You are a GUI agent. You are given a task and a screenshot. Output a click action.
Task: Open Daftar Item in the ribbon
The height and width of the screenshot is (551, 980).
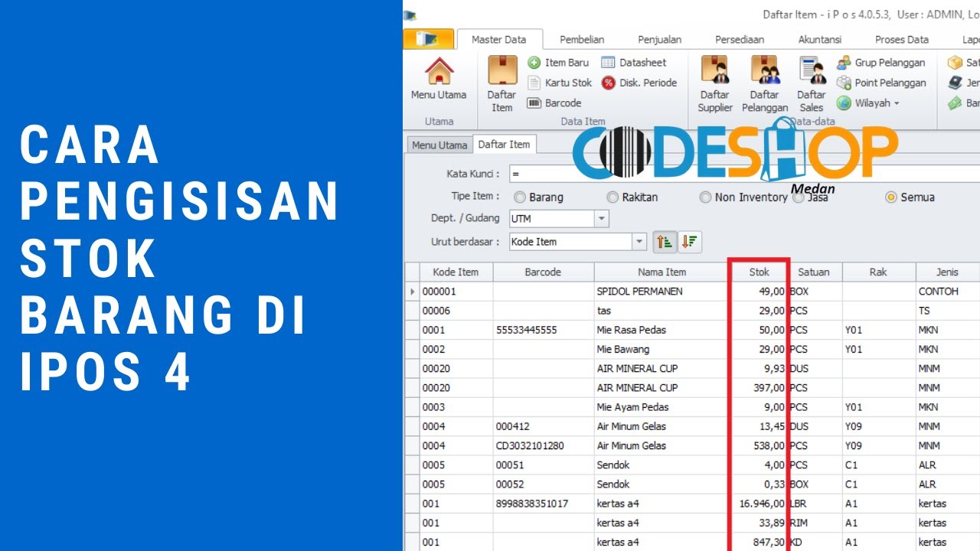coord(502,84)
